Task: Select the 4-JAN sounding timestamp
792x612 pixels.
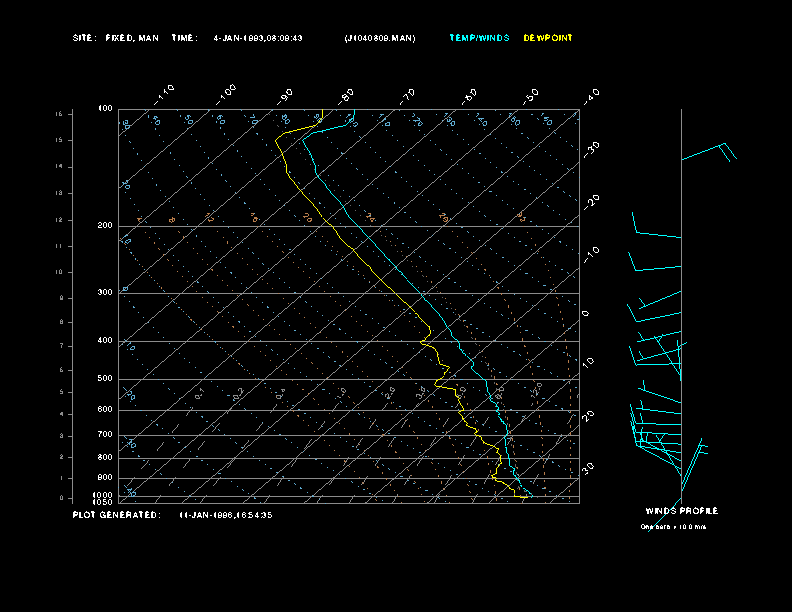Action: [258, 38]
